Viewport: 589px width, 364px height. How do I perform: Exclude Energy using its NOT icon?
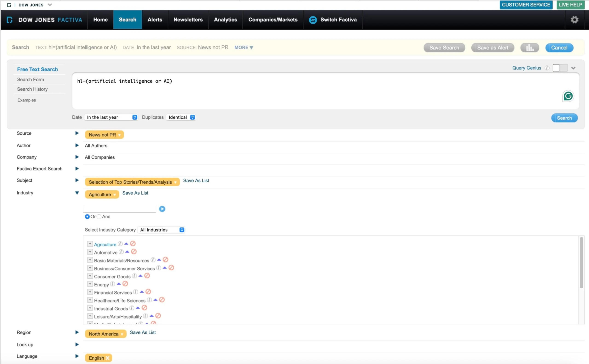(125, 284)
